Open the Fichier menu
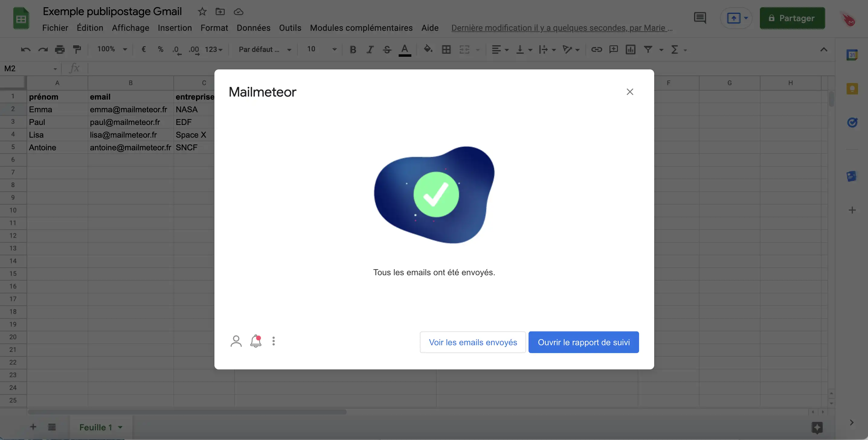Image resolution: width=868 pixels, height=440 pixels. [x=55, y=28]
